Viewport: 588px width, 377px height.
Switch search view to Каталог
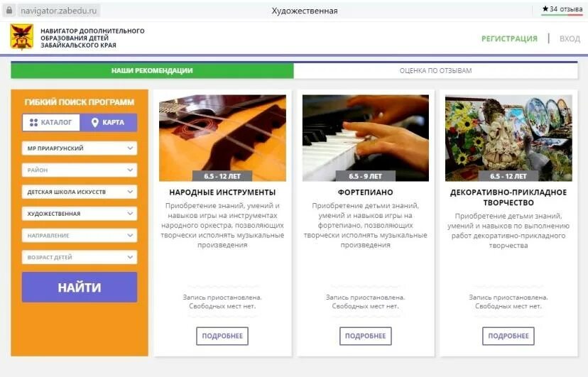[x=51, y=123]
